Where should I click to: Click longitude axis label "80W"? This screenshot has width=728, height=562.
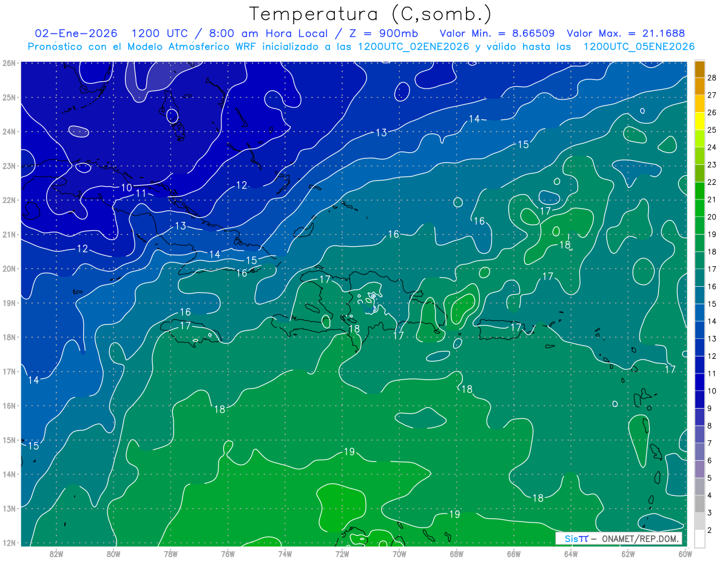(x=113, y=554)
